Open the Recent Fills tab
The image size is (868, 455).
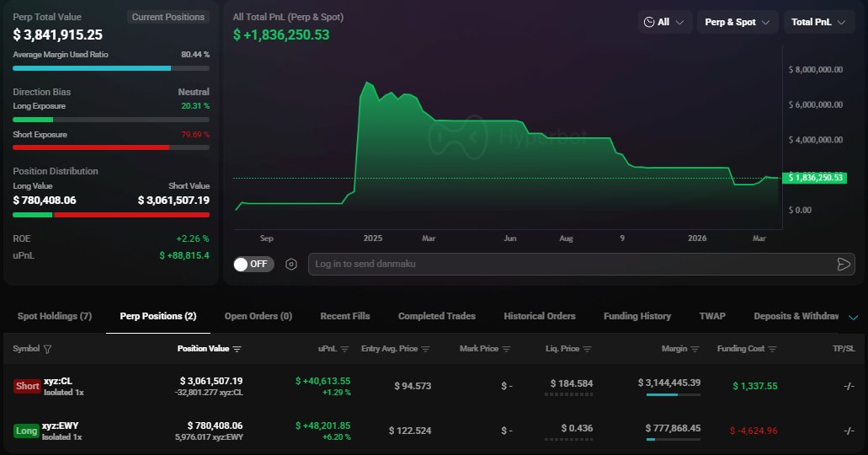tap(344, 316)
